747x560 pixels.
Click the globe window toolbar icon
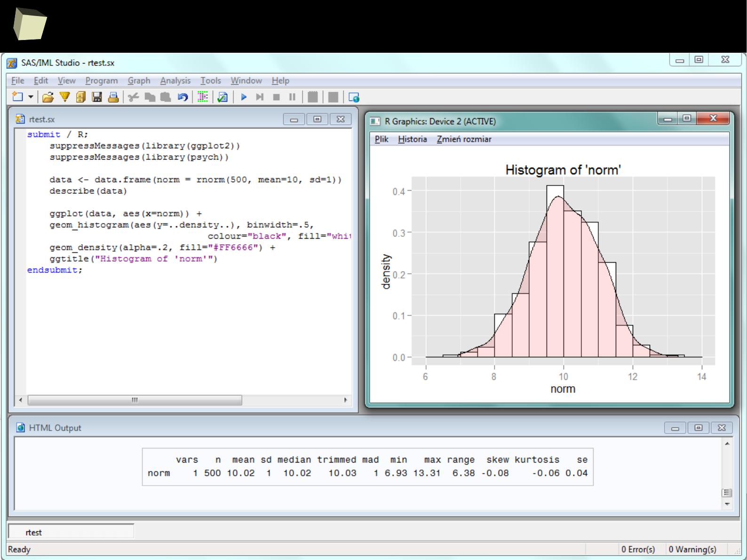[354, 97]
